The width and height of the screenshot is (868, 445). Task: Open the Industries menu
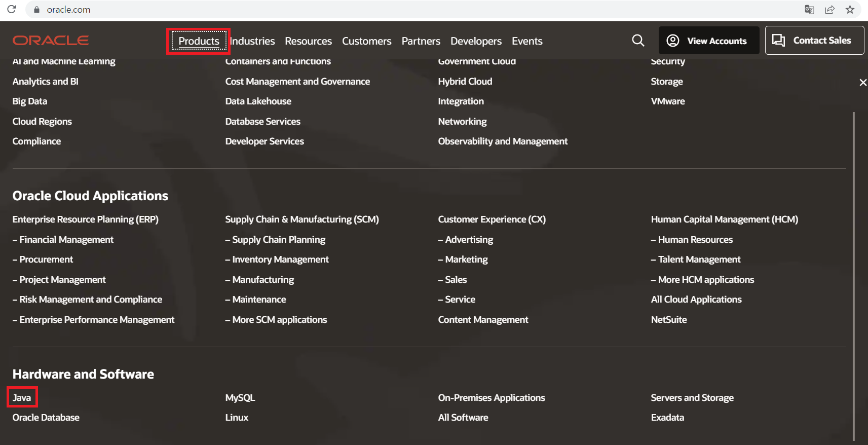click(x=252, y=41)
